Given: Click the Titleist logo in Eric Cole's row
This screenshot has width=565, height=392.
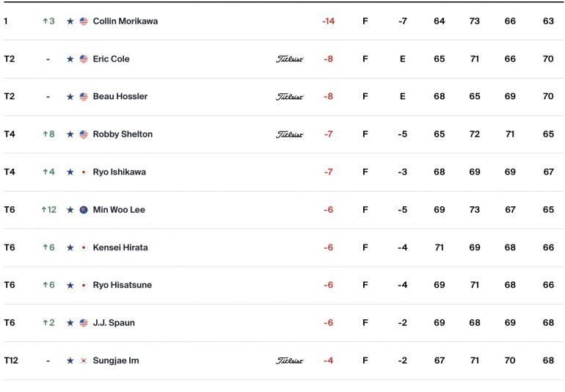Looking at the screenshot, I should click(x=290, y=59).
